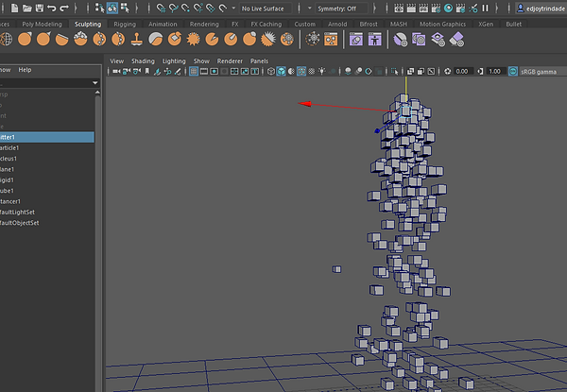Screen dimensions: 567x392
Task: Select the purple Erase target tool
Action: [456, 39]
